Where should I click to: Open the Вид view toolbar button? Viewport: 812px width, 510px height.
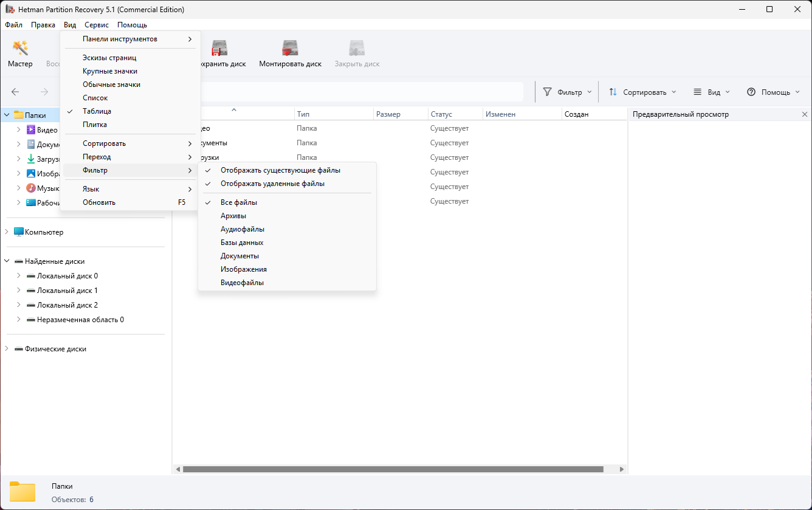click(x=712, y=92)
